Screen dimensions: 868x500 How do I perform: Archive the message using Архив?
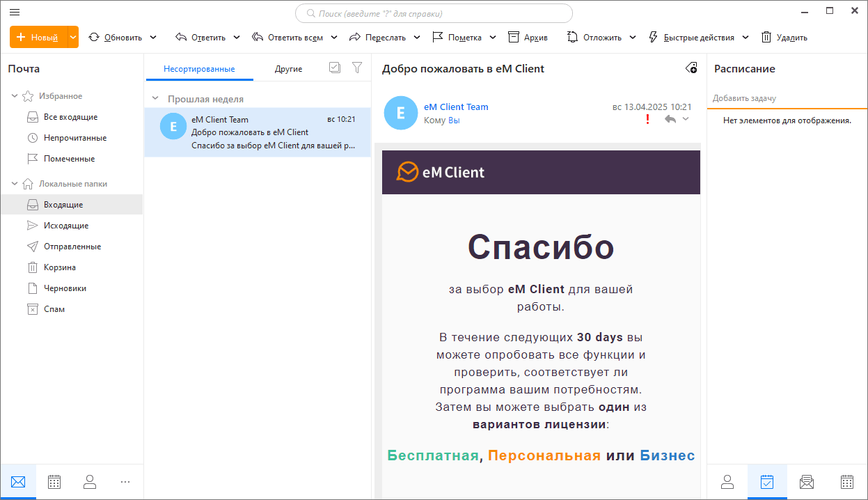click(x=528, y=38)
